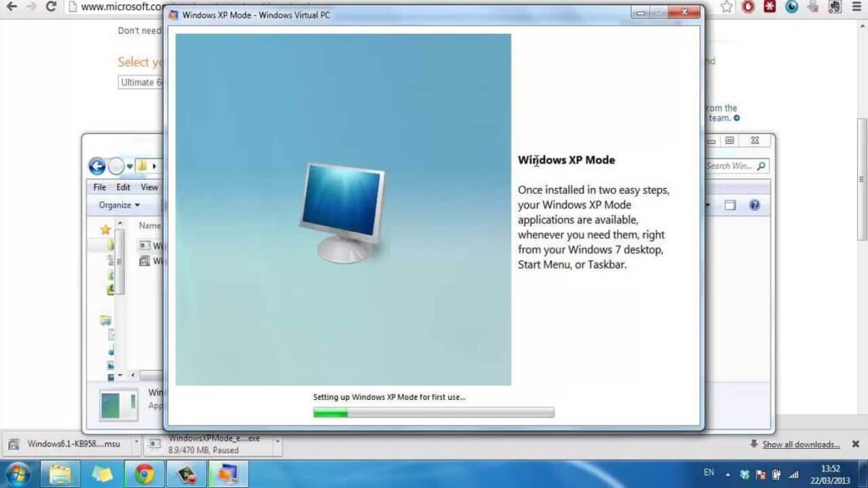Screen dimensions: 868x488
Task: Click the Show all downloads link
Action: coord(800,445)
